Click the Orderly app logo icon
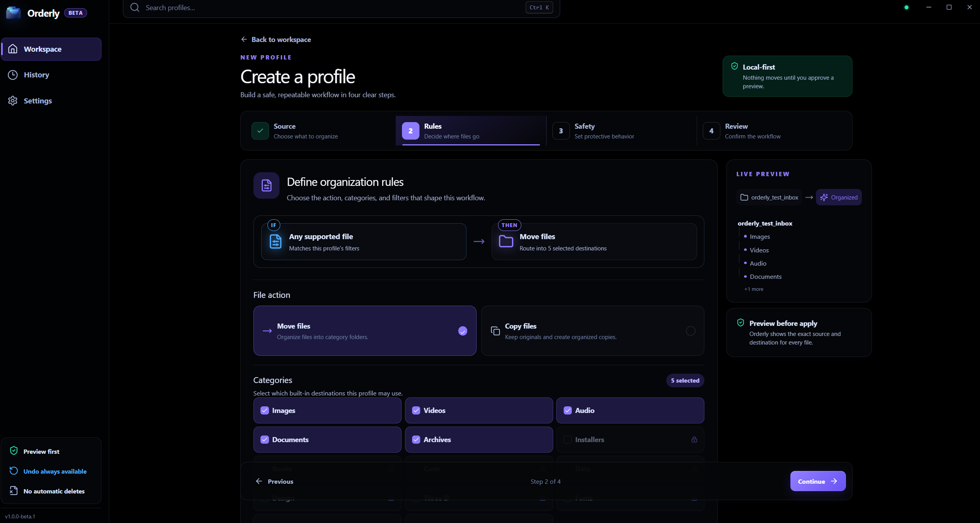The height and width of the screenshot is (523, 980). [14, 13]
